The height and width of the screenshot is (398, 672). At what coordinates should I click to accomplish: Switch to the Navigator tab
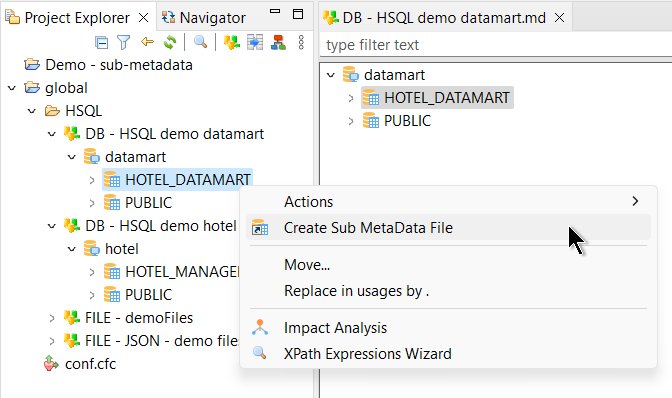204,18
